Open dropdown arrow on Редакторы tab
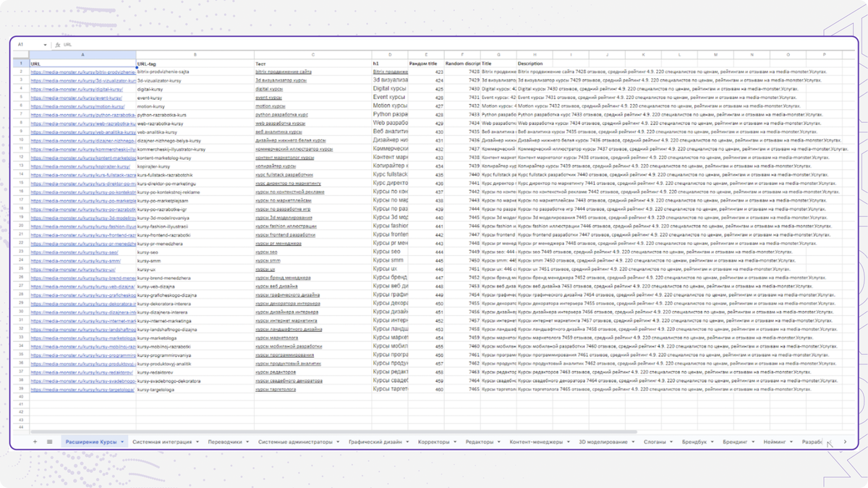Screen dimensions: 868x488 coord(498,442)
